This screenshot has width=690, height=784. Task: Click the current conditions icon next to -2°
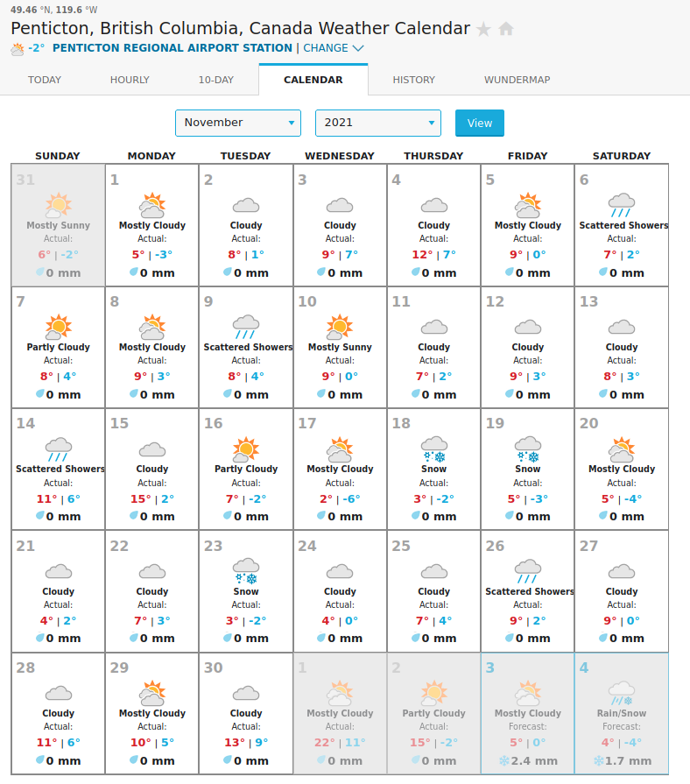pos(18,49)
